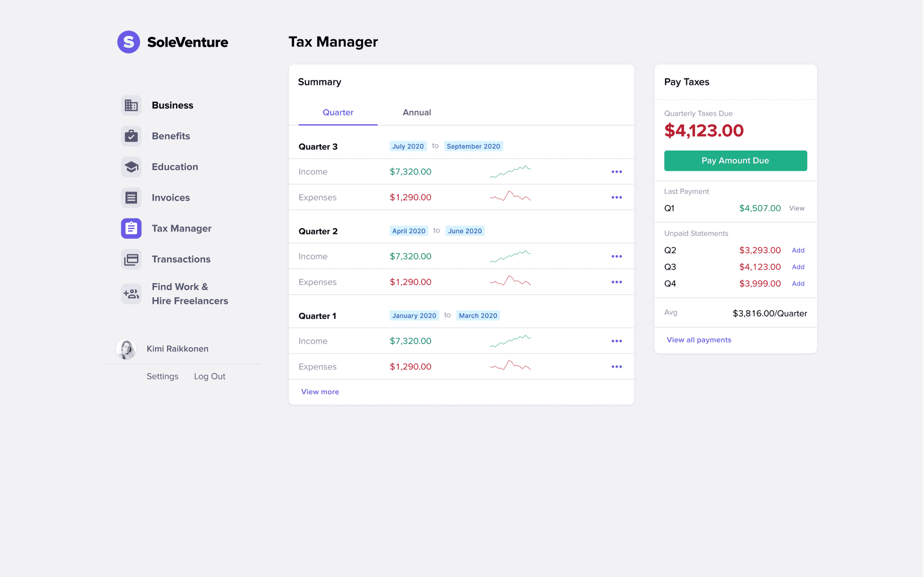Click View more under Summary
Viewport: 924px width, 577px height.
(x=320, y=392)
